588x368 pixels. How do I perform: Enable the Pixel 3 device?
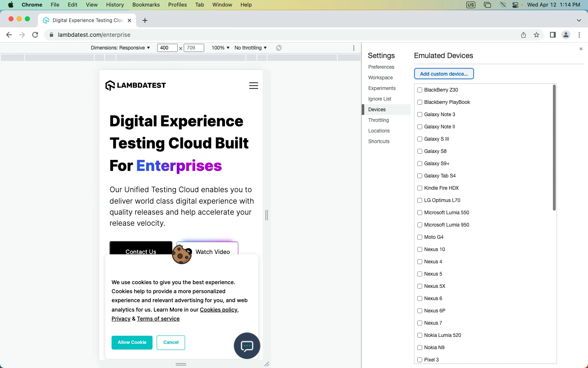pyautogui.click(x=419, y=360)
